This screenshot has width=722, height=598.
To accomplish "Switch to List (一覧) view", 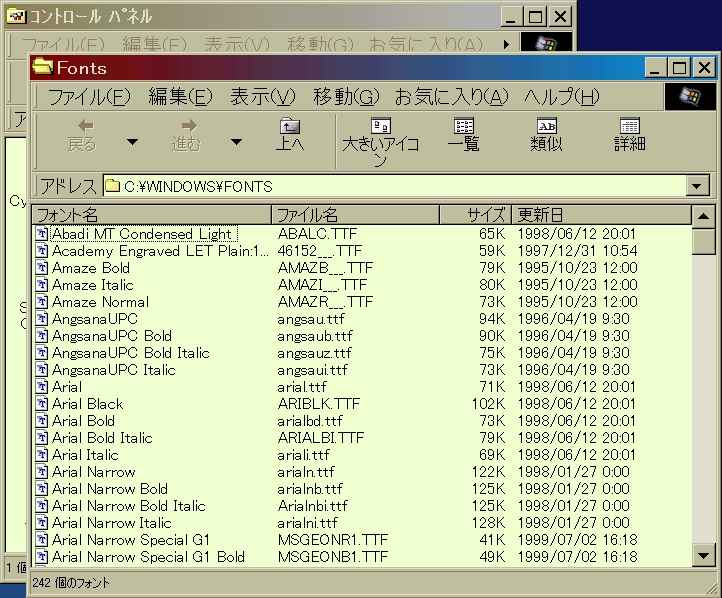I will tap(464, 134).
